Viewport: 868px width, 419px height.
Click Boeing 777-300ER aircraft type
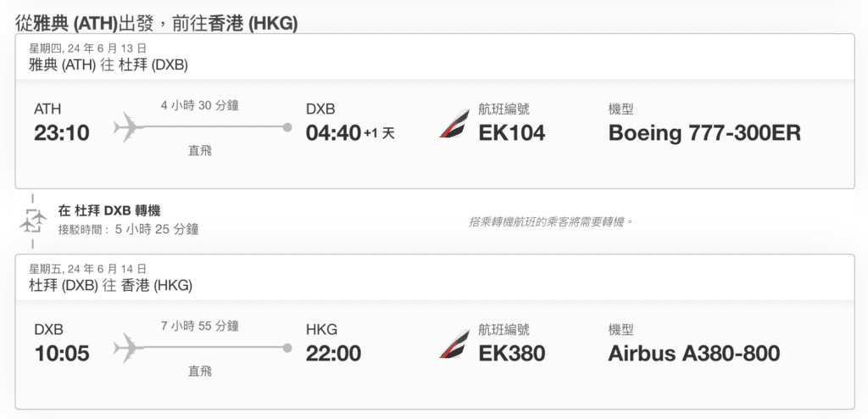(x=704, y=133)
